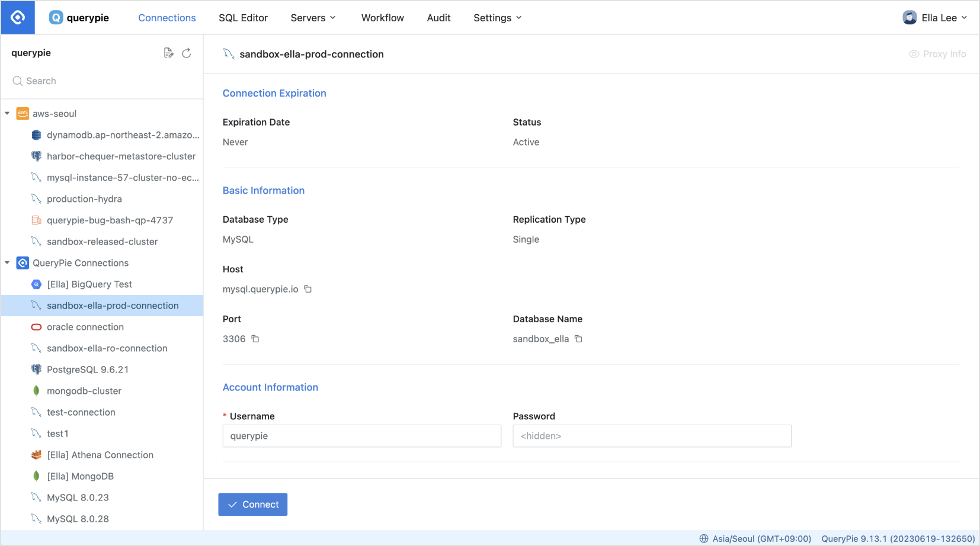
Task: Click the Basic Information section heading
Action: pyautogui.click(x=264, y=190)
